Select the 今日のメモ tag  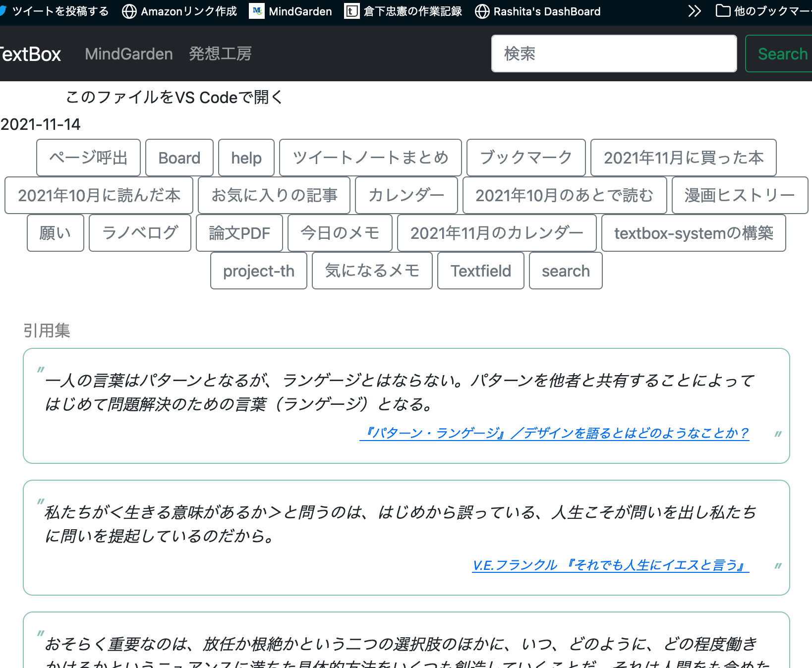click(340, 233)
